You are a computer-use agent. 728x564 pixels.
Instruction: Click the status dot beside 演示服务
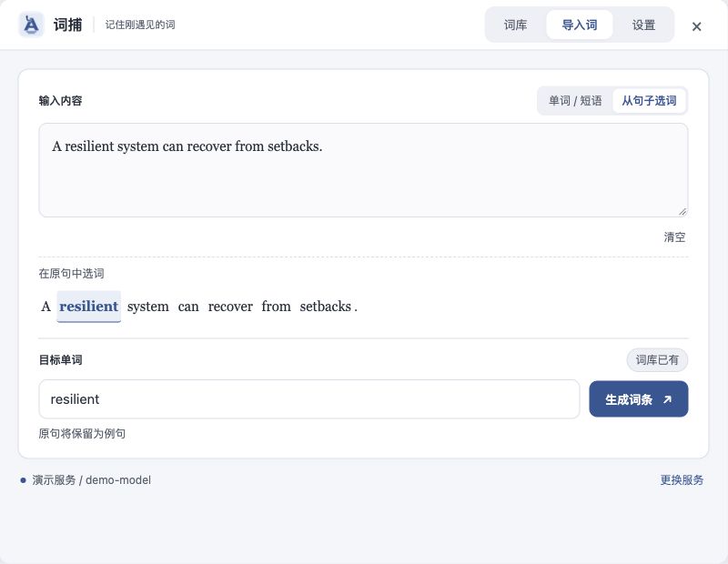pos(24,480)
